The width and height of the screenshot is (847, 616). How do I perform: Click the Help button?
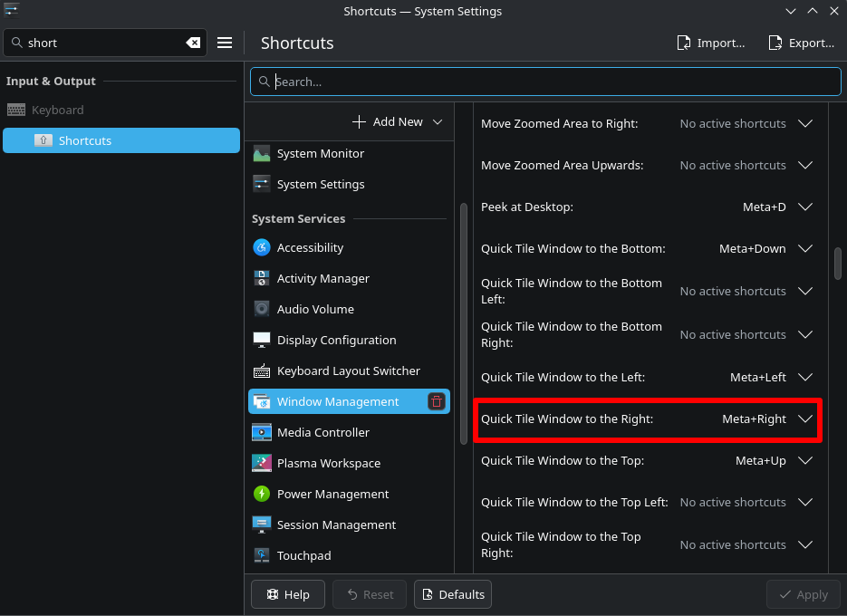287,594
